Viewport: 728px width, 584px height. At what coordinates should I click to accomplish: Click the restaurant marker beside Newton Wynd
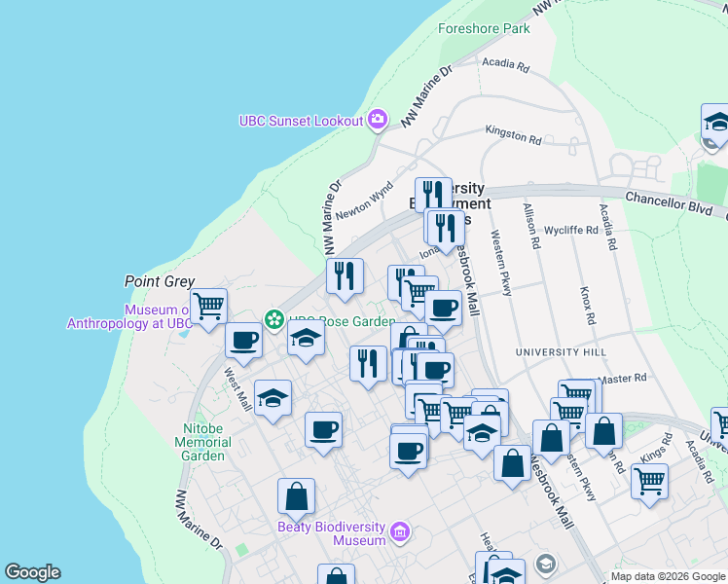tap(434, 194)
